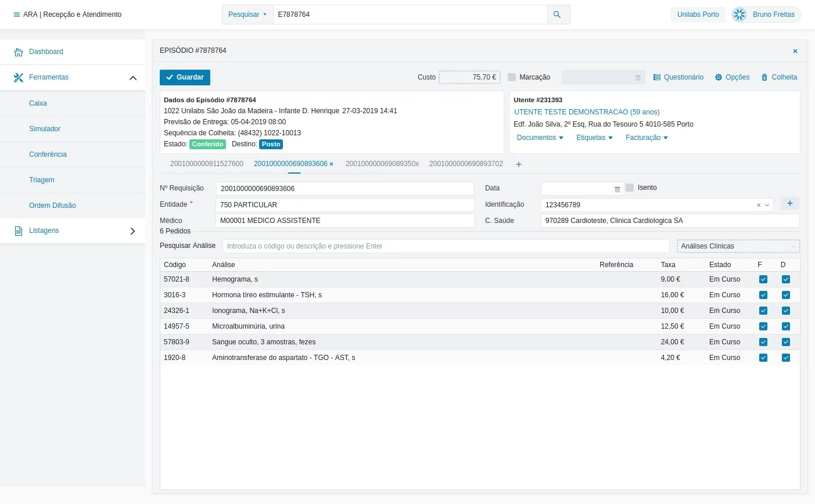Add new requisition tab with plus icon
The height and width of the screenshot is (504, 815).
point(519,164)
